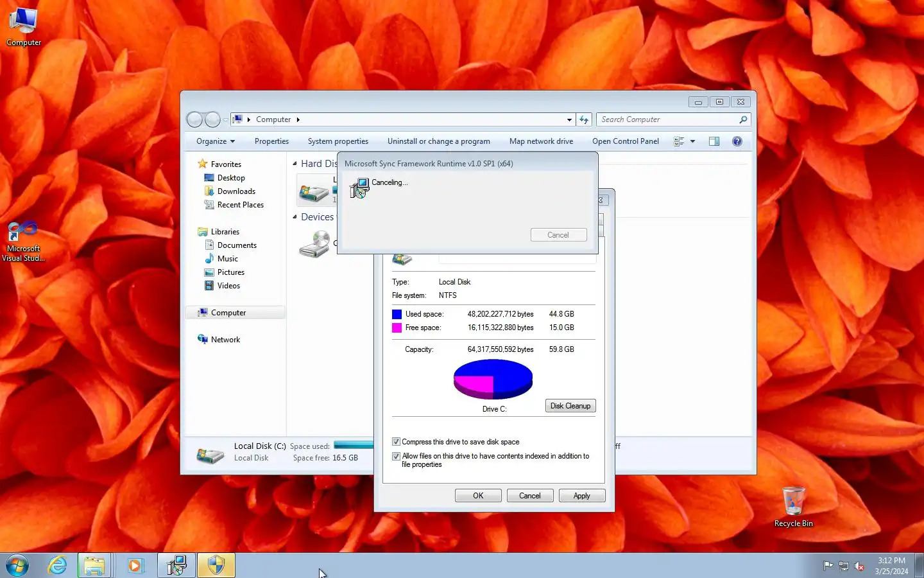Click the Explorer back arrow button
This screenshot has width=924, height=578.
[x=194, y=119]
